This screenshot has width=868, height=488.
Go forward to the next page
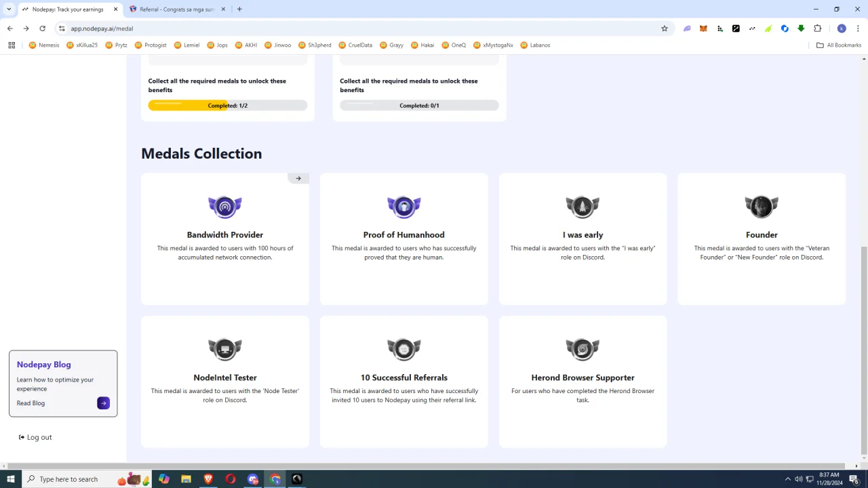click(26, 28)
